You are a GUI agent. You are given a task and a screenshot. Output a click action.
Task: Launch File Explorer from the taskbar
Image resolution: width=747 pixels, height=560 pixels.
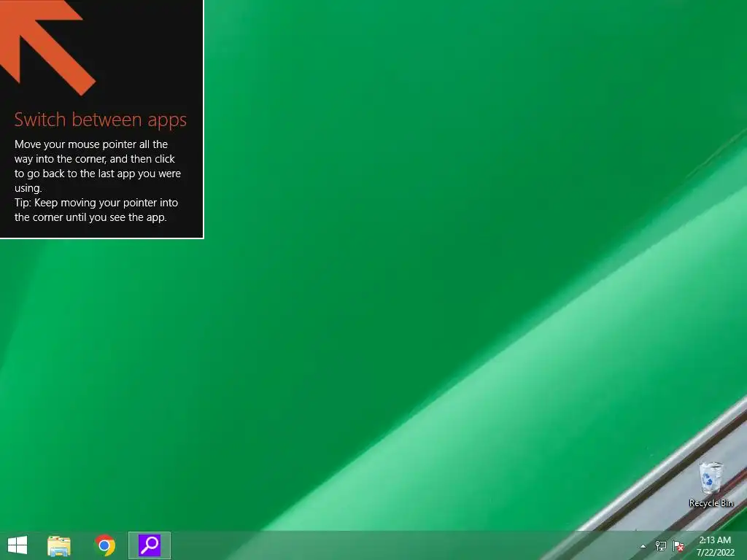(x=59, y=545)
